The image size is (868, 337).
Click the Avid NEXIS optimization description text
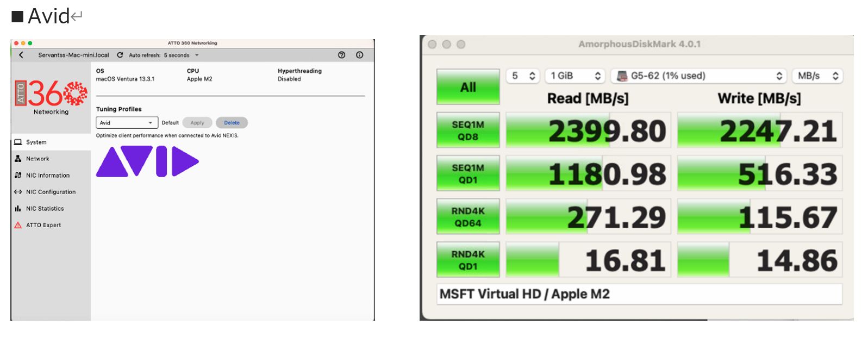pyautogui.click(x=167, y=135)
